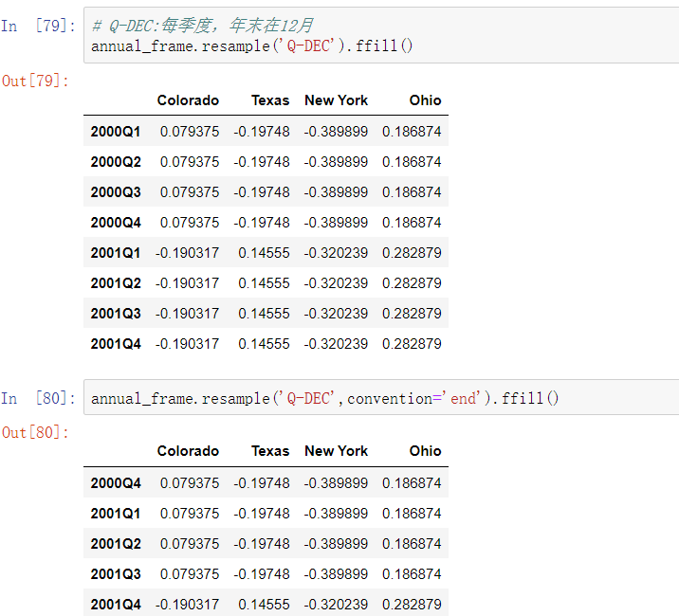Image resolution: width=679 pixels, height=616 pixels.
Task: Click Colorado value in 2000Q4 row of Out[80]
Action: pos(190,483)
